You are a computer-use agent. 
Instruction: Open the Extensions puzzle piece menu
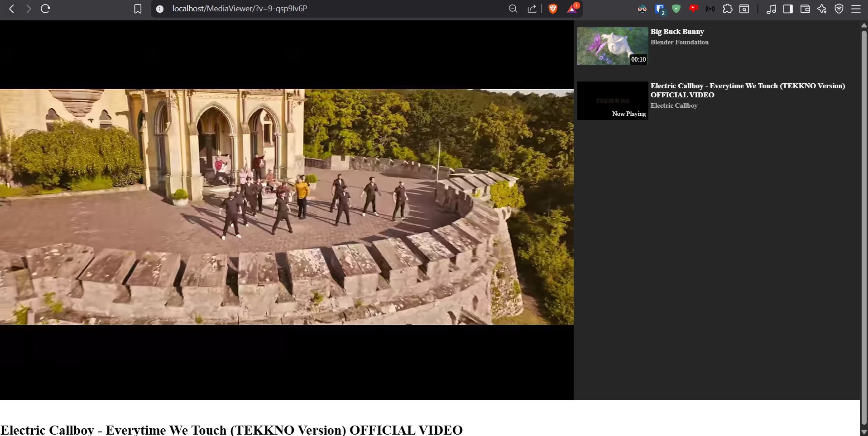727,9
